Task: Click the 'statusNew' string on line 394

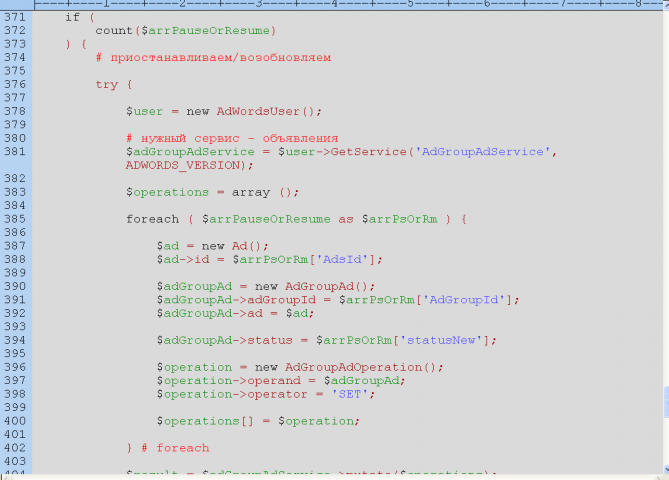Action: [441, 340]
